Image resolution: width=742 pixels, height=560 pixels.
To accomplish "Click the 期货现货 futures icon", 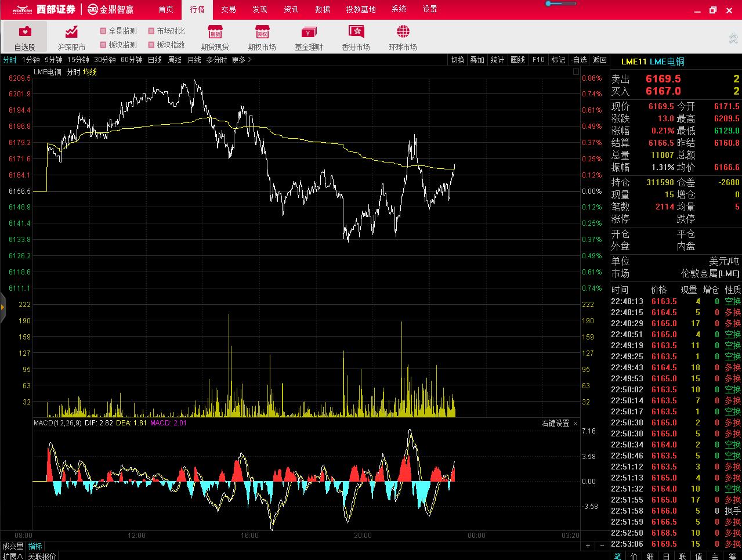I will (215, 32).
